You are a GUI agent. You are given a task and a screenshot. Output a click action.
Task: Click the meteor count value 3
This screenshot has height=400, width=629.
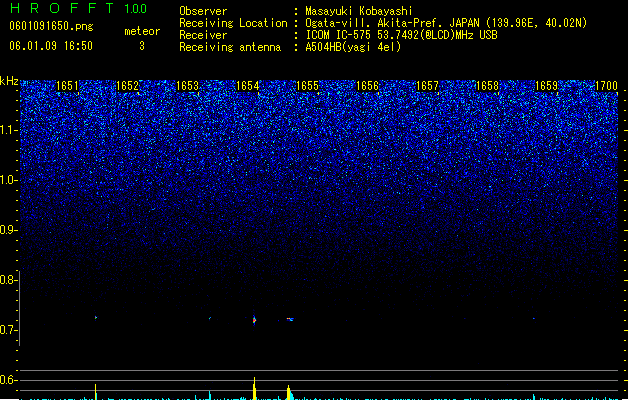tap(142, 46)
